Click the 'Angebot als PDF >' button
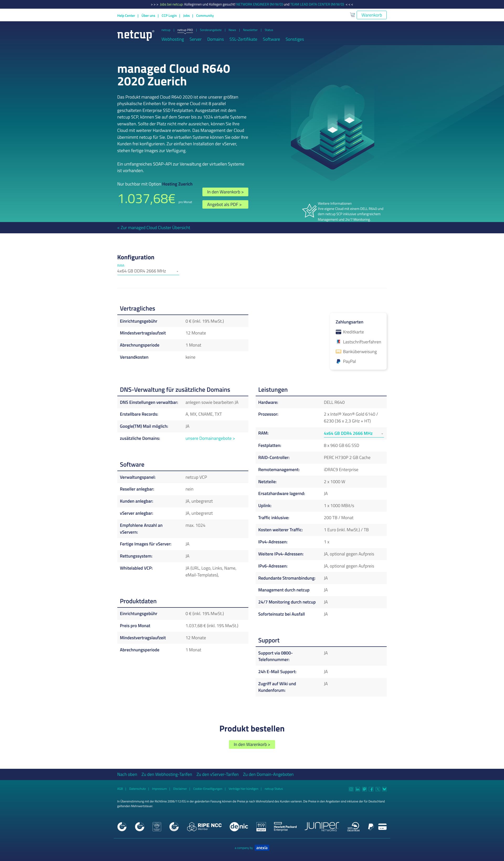 tap(225, 204)
